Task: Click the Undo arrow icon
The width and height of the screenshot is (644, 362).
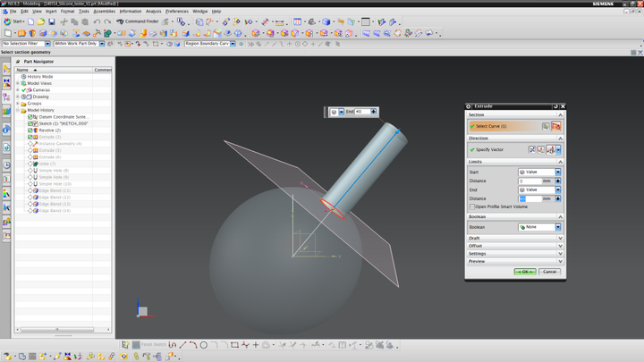Action: [x=97, y=21]
